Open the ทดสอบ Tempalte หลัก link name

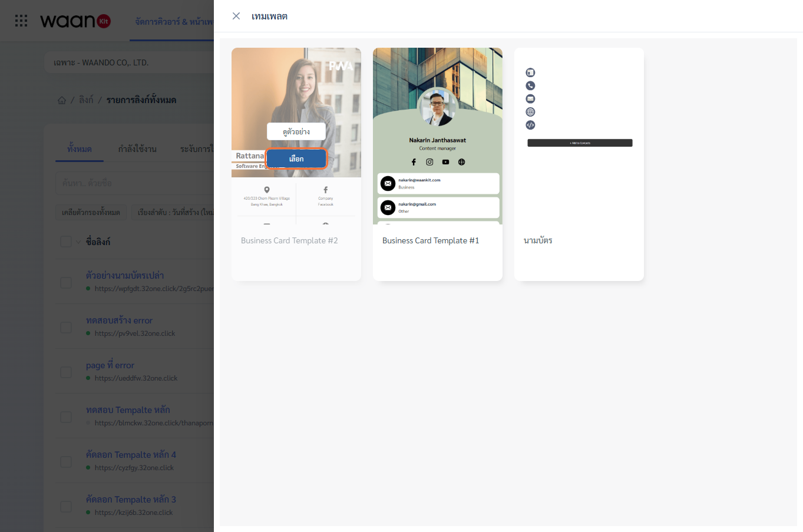pos(128,410)
